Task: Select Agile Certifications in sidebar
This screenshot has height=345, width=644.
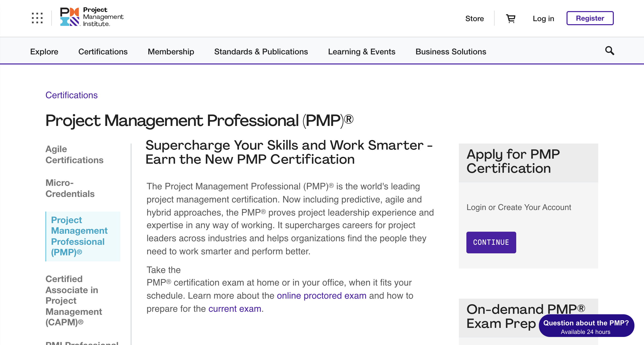Action: pos(74,155)
